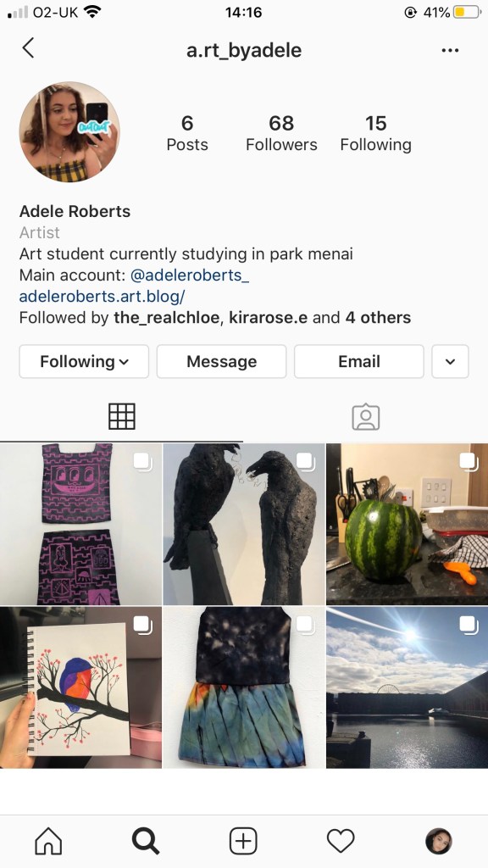Tap the new post plus icon

[x=243, y=841]
